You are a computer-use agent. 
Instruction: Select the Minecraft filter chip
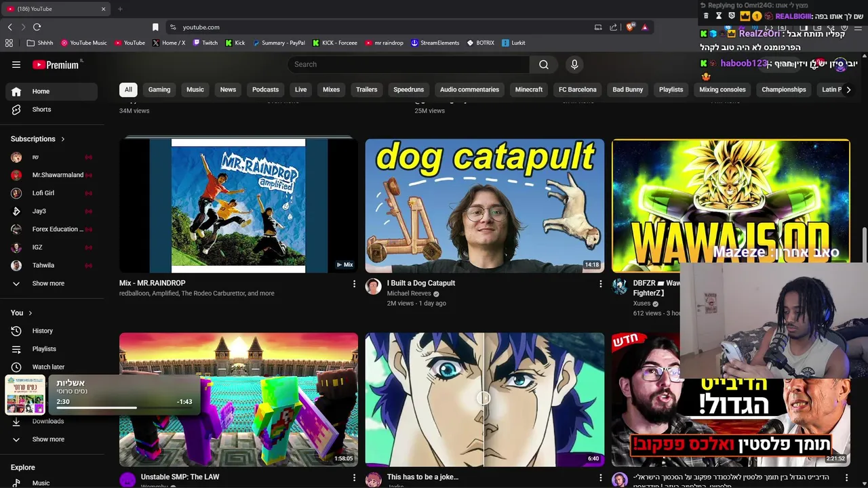[x=528, y=89]
